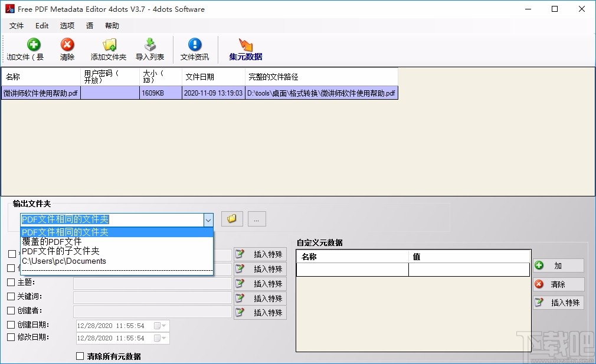Click the red 清除 clear list icon

coord(67,49)
